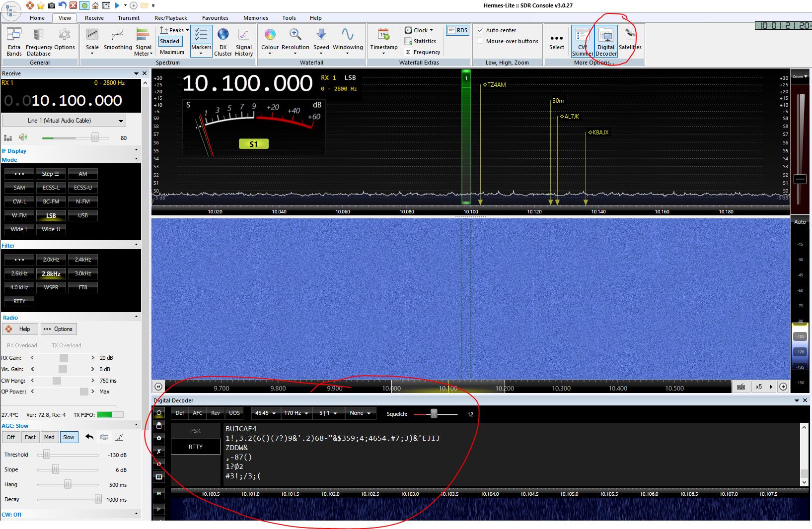
Task: Click the K8AJX marker in spectrum
Action: pyautogui.click(x=598, y=132)
